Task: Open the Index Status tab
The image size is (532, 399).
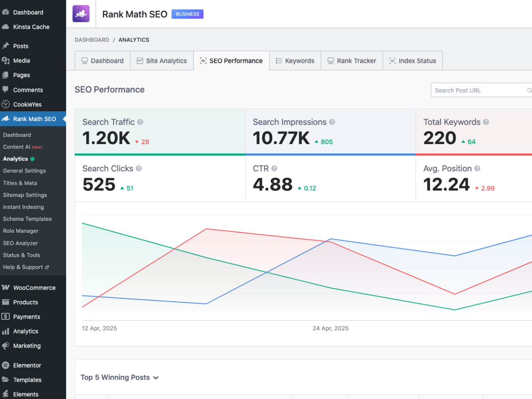Action: [413, 61]
